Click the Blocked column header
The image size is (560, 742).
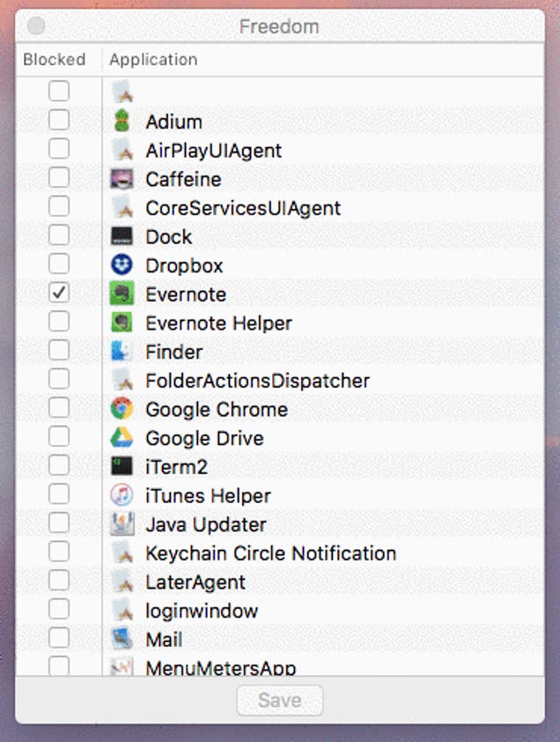(59, 60)
